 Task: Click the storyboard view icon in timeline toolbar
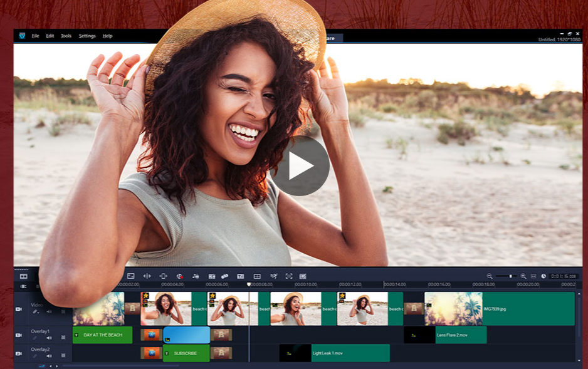23,276
